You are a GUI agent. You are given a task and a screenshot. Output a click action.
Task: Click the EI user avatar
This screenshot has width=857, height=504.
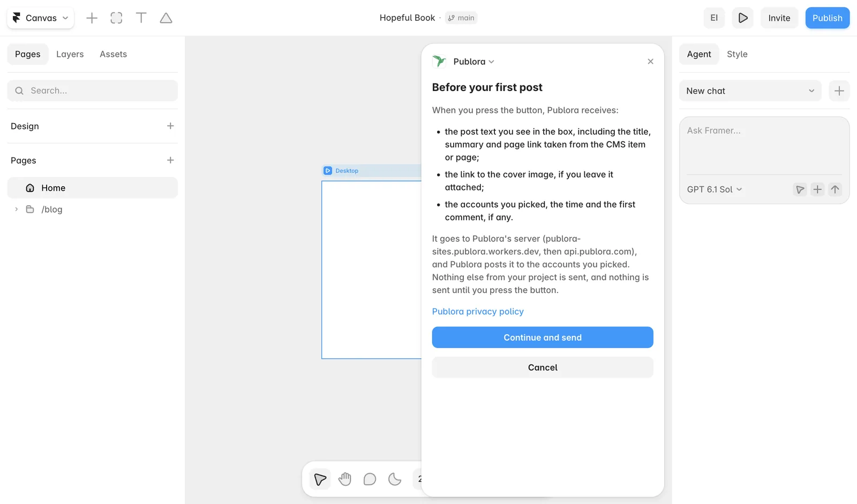(714, 18)
